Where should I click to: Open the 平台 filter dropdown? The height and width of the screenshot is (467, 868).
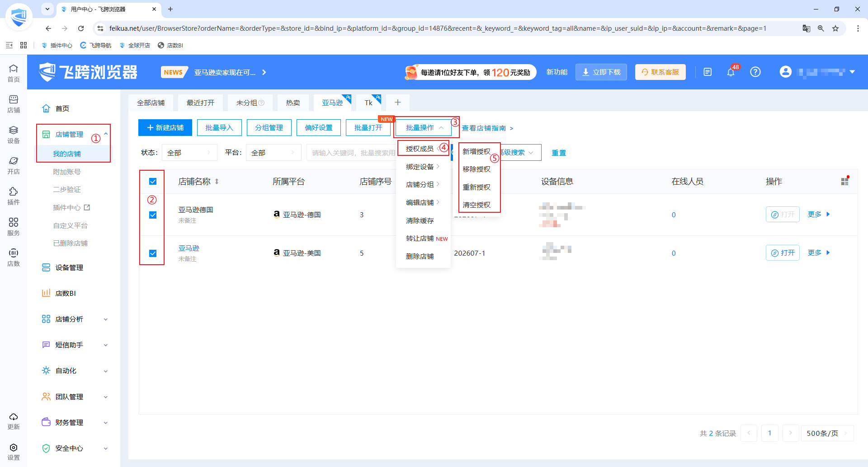[274, 153]
